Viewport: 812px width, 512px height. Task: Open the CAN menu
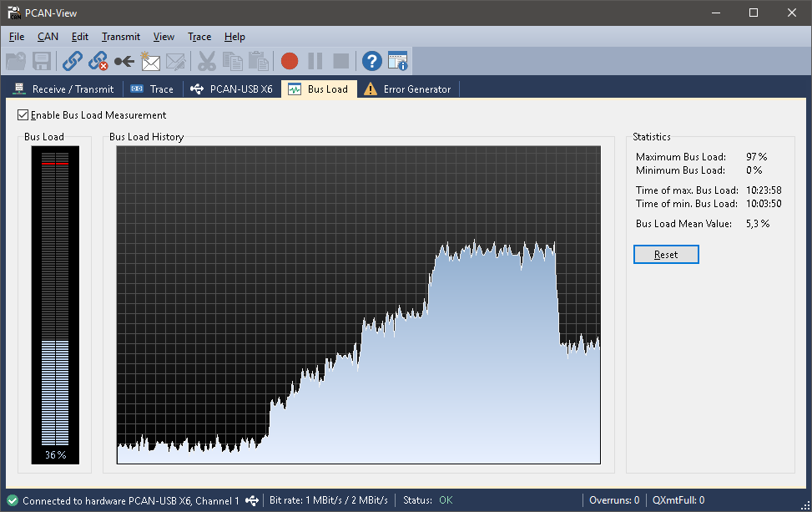click(48, 37)
